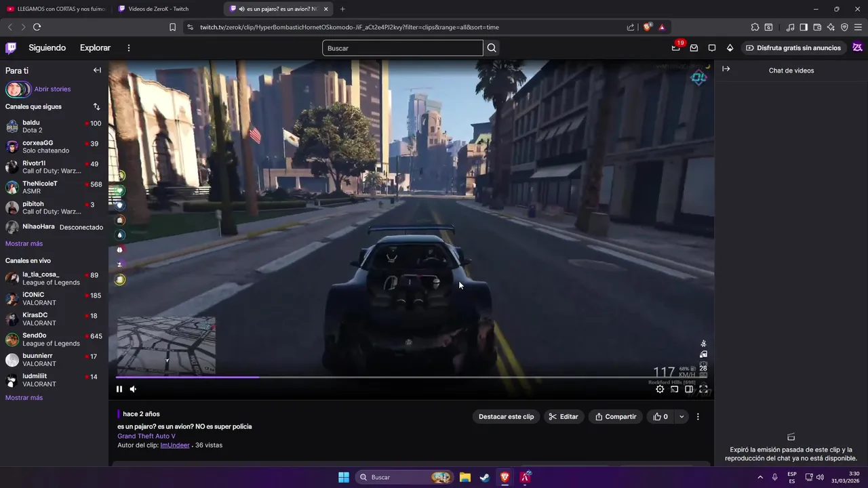Click the Twitch logo home icon
Screen dimensions: 868x488
[x=11, y=47]
